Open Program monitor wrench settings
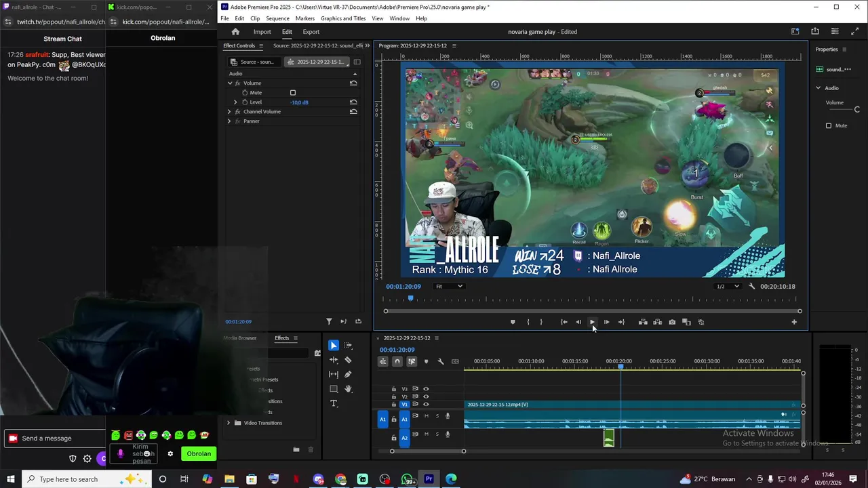Viewport: 868px width, 488px height. tap(752, 287)
